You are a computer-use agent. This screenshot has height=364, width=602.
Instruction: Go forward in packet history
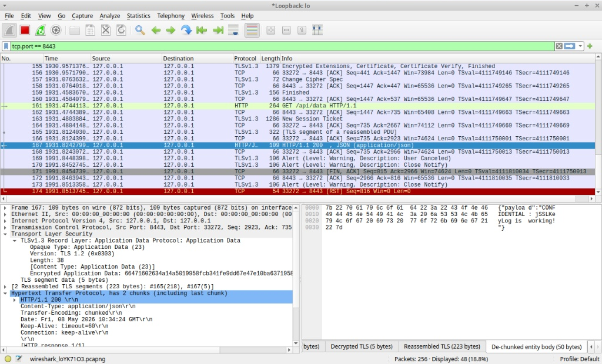point(171,31)
